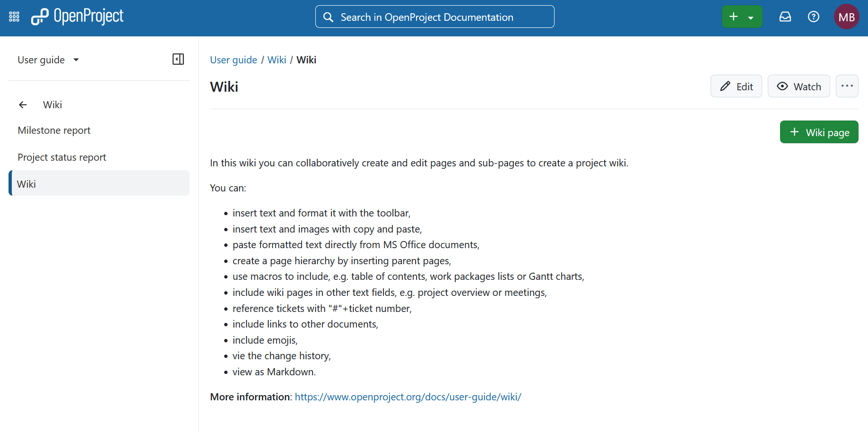Click the OpenProject logo
Image resolution: width=868 pixels, height=432 pixels.
coord(77,17)
